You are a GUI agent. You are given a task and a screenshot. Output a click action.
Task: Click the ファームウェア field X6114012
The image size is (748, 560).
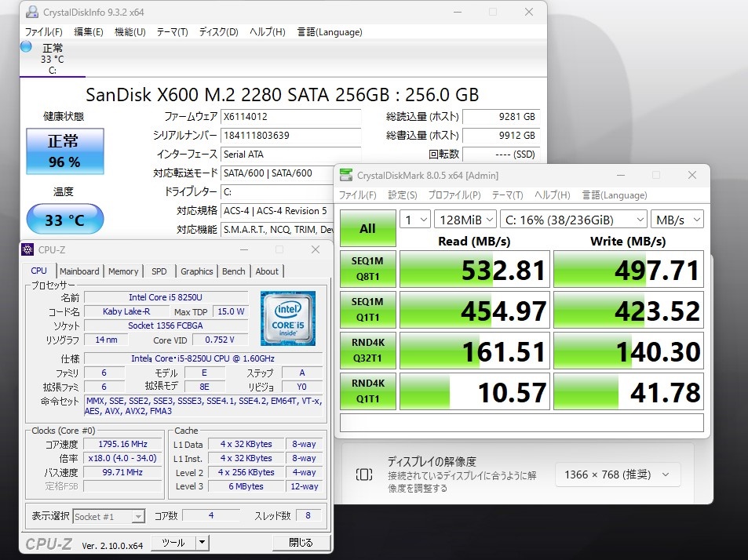click(x=290, y=117)
